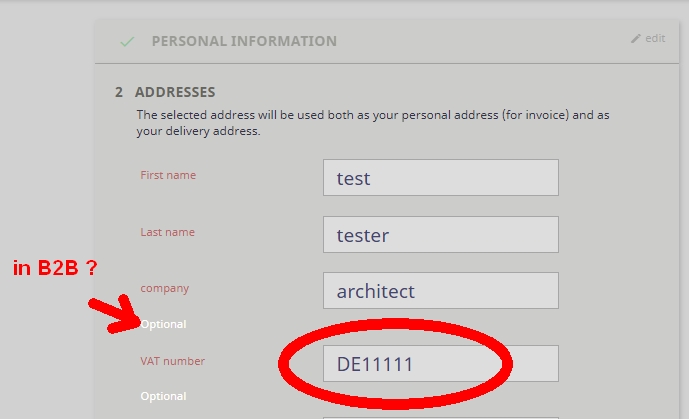Click the green checkmark beside Personal Information
This screenshot has width=689, height=419.
click(126, 42)
